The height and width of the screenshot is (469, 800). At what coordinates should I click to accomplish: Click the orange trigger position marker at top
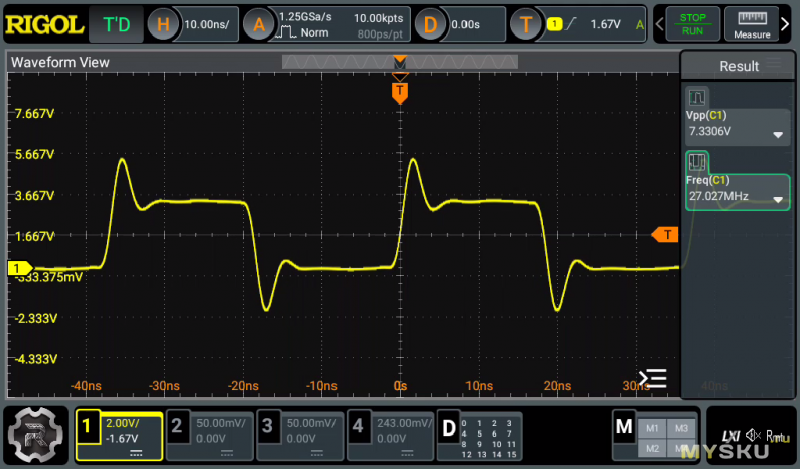point(400,92)
